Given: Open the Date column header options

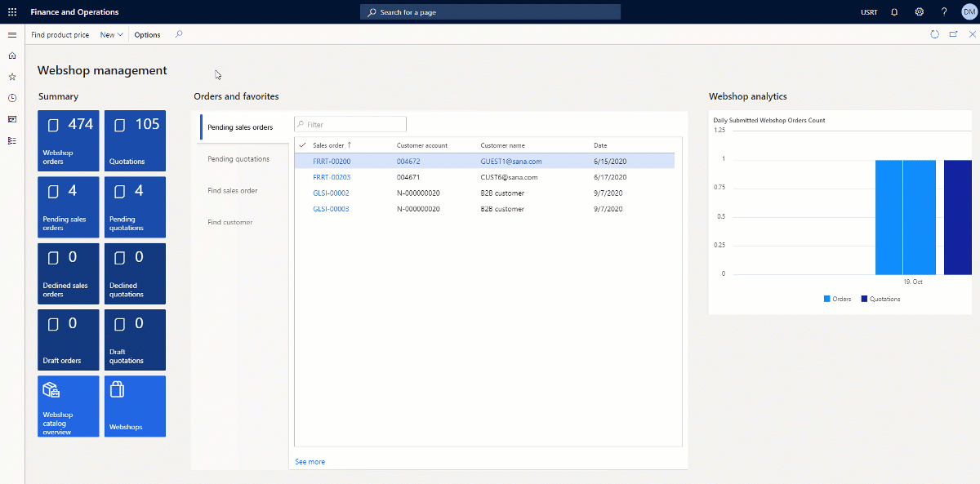Looking at the screenshot, I should tap(600, 145).
